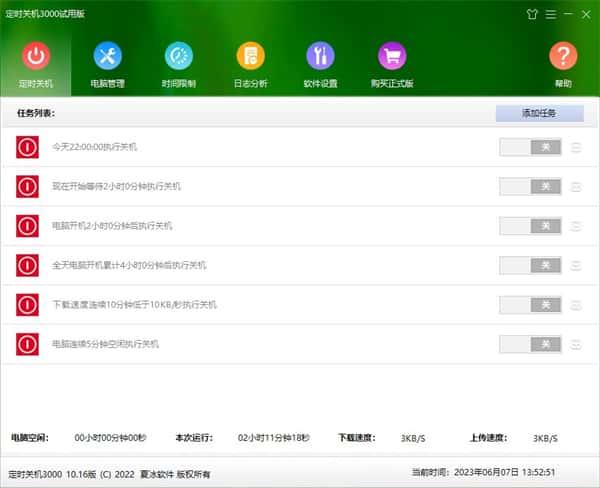Turn on the 电脑连续5分钟空闲执行关机 switch
The image size is (600, 488).
[x=530, y=344]
